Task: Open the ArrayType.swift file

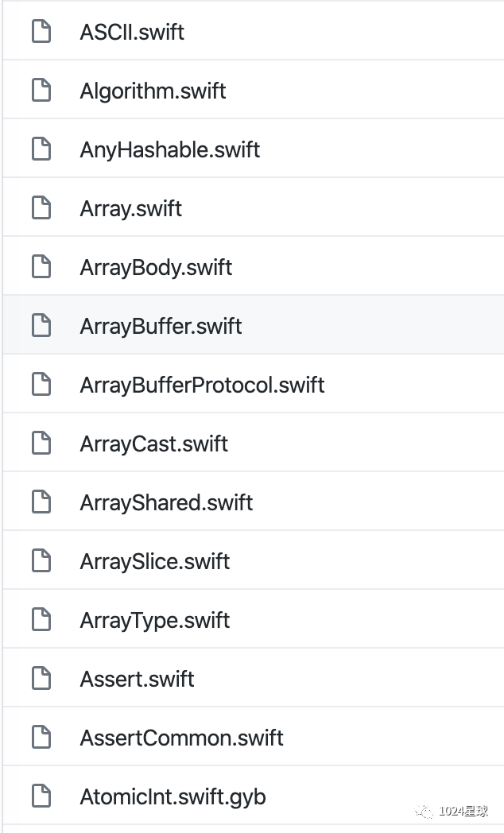Action: [x=155, y=620]
